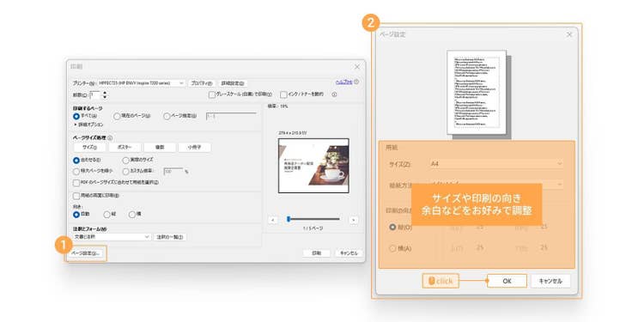
Task: Click the page preview in ページ設定 dialog
Action: (x=477, y=93)
